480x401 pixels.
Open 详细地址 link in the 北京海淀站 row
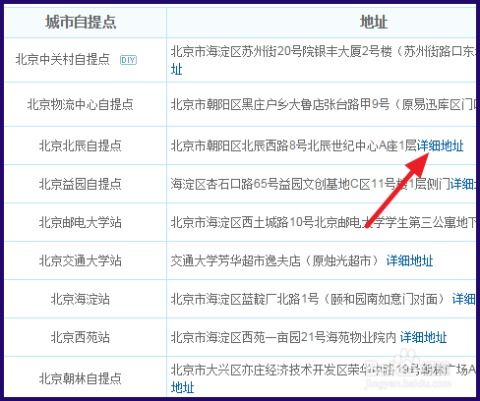464,299
